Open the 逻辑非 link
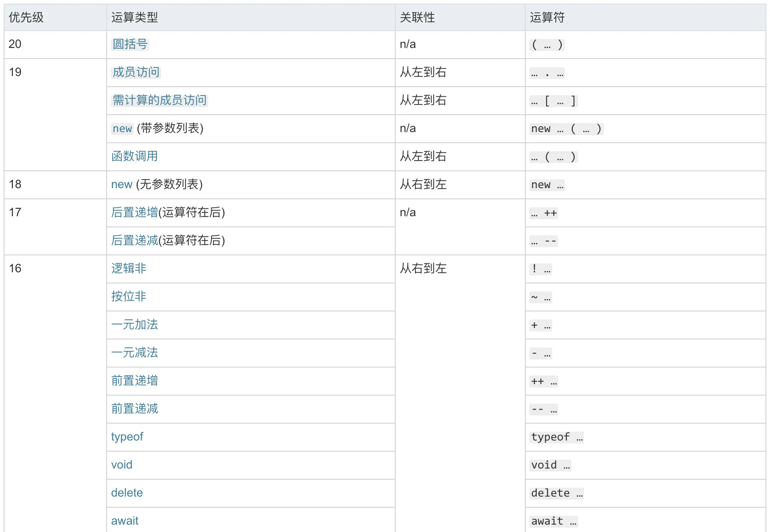This screenshot has width=770, height=532. coord(128,269)
